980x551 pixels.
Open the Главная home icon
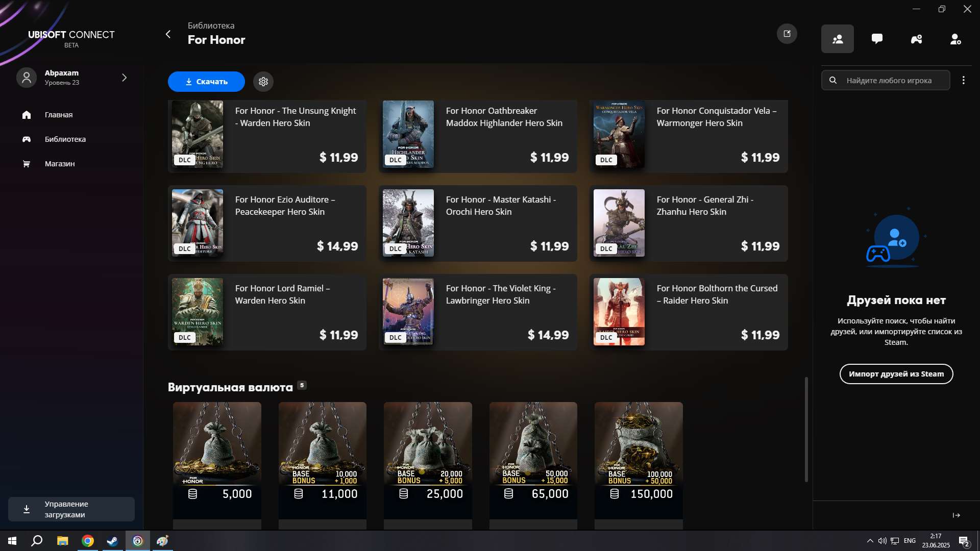coord(26,115)
